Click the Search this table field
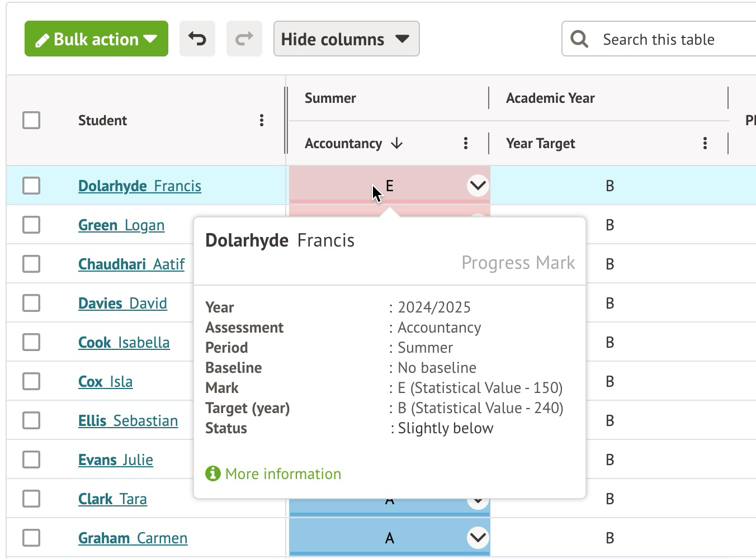 click(671, 39)
